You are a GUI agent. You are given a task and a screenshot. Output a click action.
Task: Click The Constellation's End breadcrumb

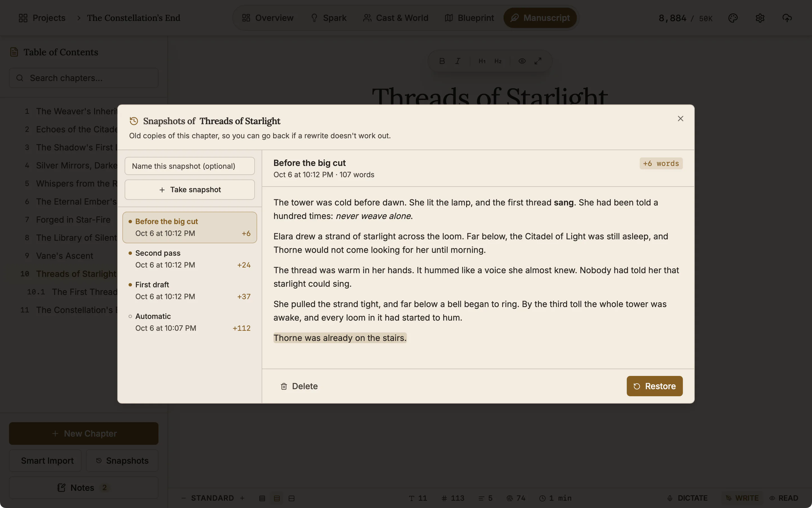134,18
